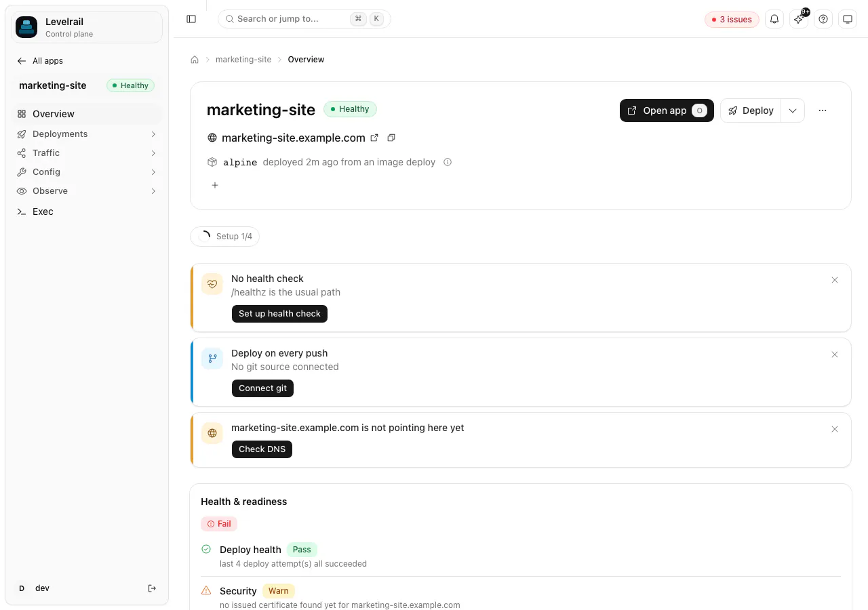Expand the Observe sidebar section

tap(87, 190)
